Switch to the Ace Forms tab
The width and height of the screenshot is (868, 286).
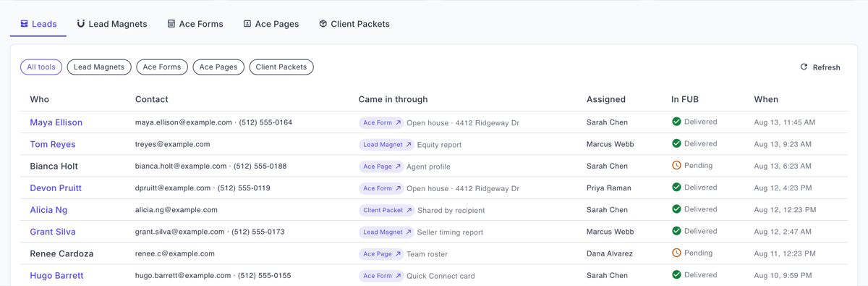click(195, 24)
